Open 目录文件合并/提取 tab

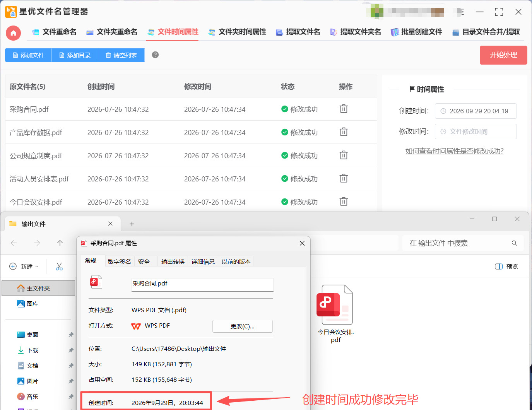(x=486, y=32)
